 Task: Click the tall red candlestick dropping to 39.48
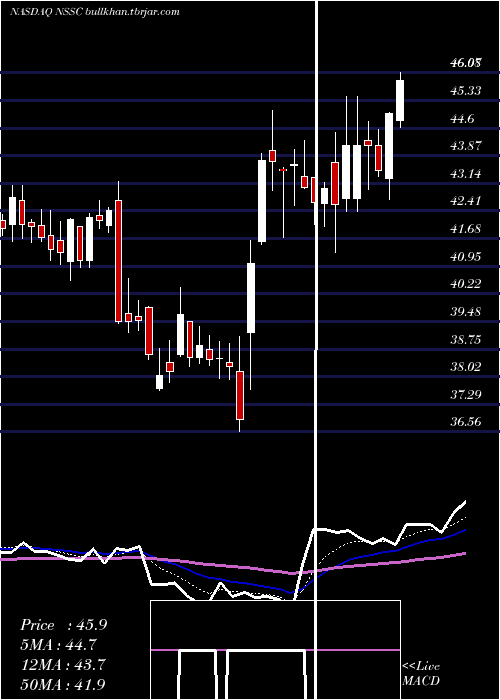pos(118,261)
